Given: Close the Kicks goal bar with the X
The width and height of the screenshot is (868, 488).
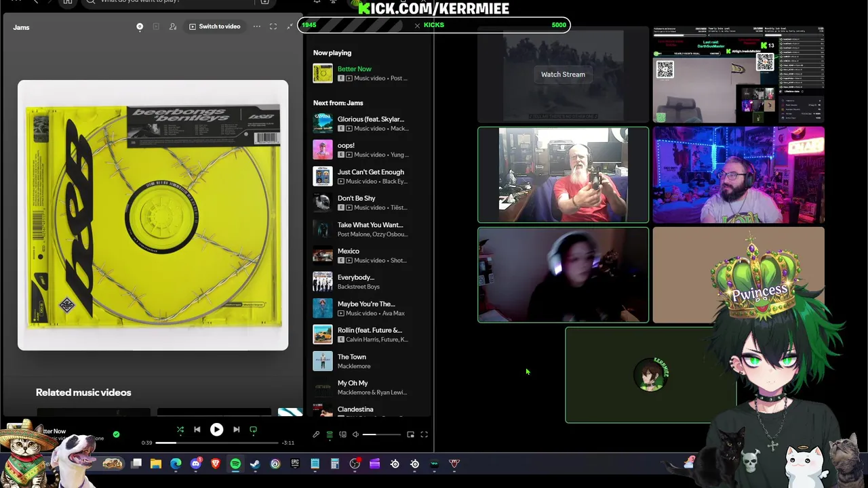Looking at the screenshot, I should 417,25.
